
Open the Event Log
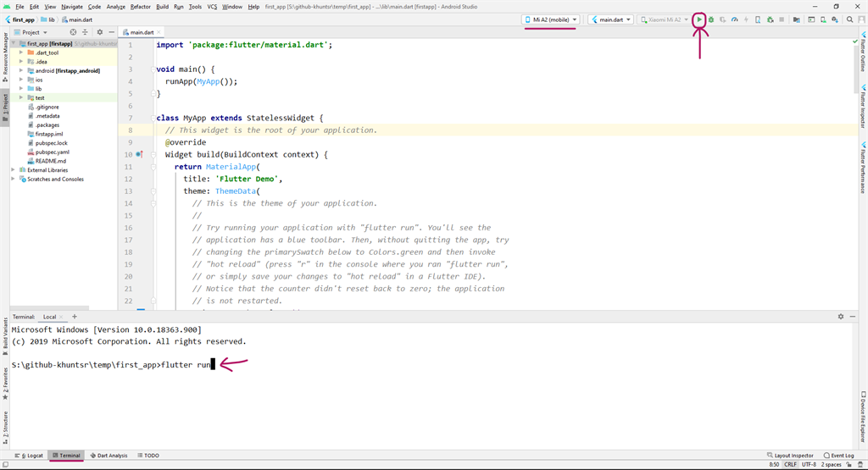(838, 455)
